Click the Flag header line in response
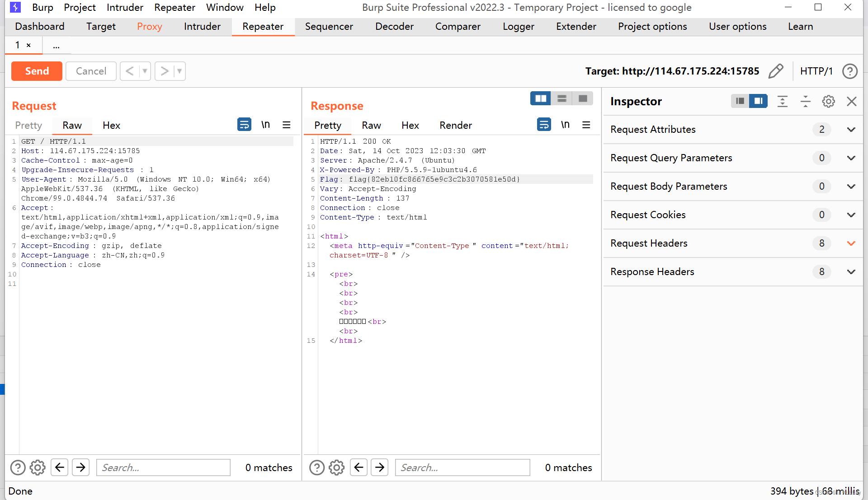Image resolution: width=868 pixels, height=500 pixels. (456, 179)
